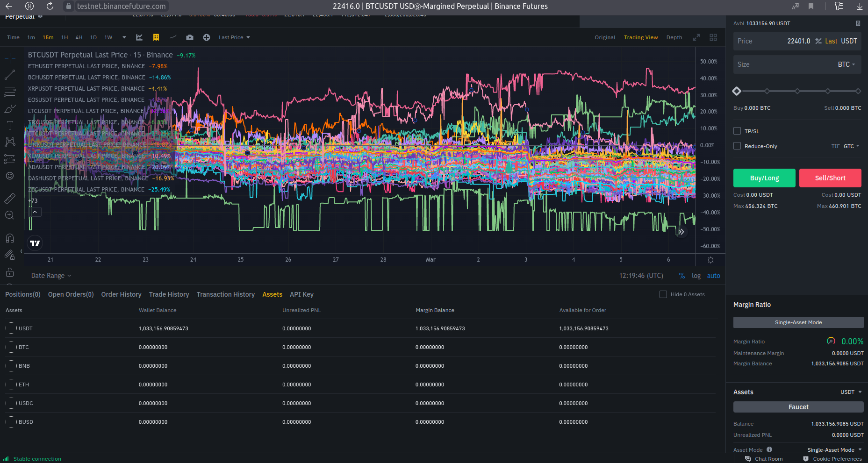This screenshot has width=868, height=463.
Task: Click the plus compare symbol icon
Action: coord(207,37)
